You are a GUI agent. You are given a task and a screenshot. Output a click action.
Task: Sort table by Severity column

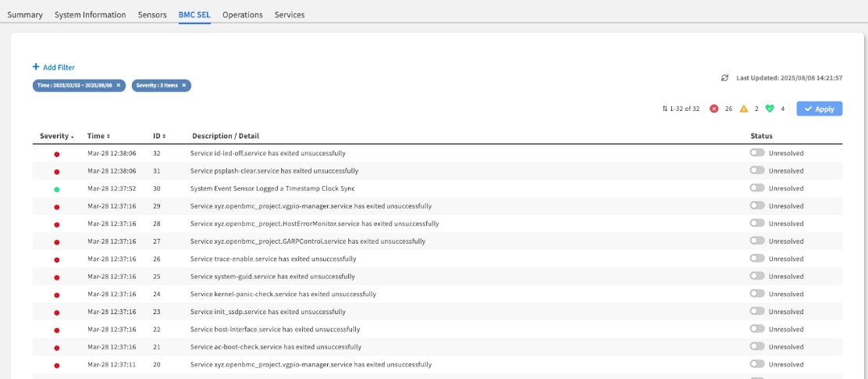coord(56,136)
